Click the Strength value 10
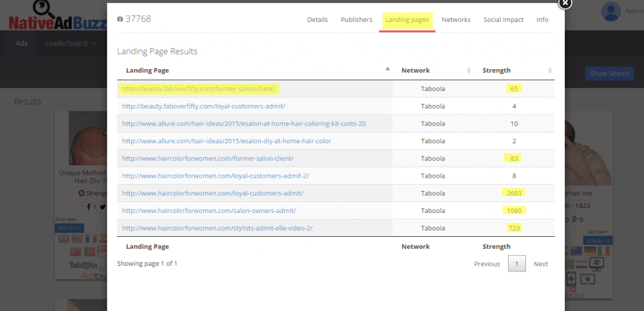The image size is (644, 311). coord(514,124)
